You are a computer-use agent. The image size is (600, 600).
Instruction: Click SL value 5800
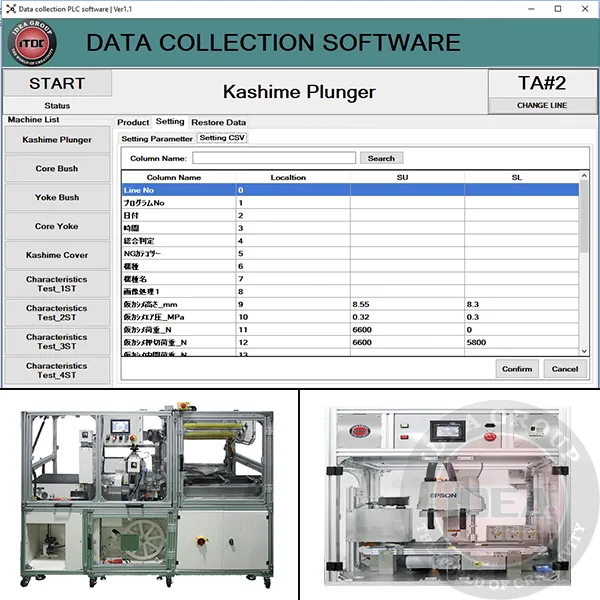[x=522, y=342]
